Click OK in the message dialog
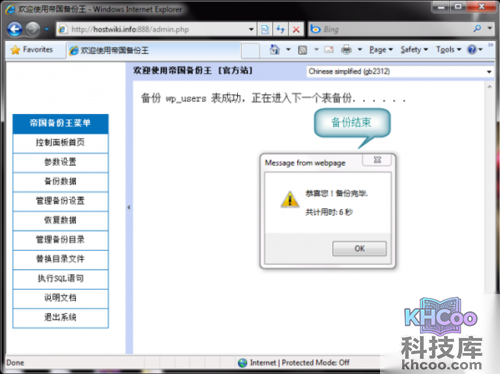The image size is (500, 374). pos(359,249)
